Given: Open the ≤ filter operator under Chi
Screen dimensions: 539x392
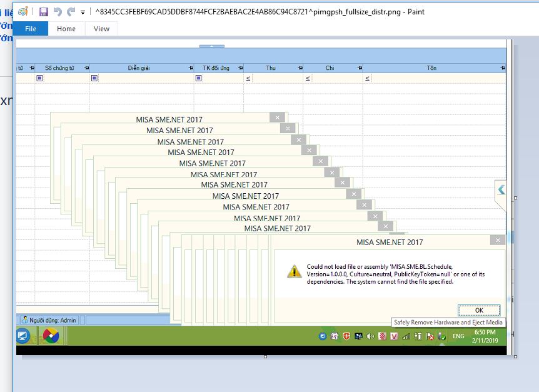Looking at the screenshot, I should [x=308, y=78].
